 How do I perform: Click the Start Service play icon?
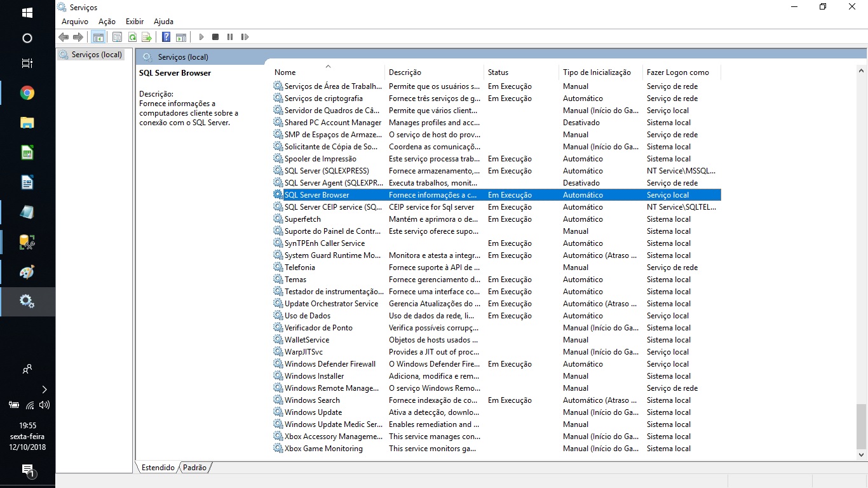(x=201, y=37)
